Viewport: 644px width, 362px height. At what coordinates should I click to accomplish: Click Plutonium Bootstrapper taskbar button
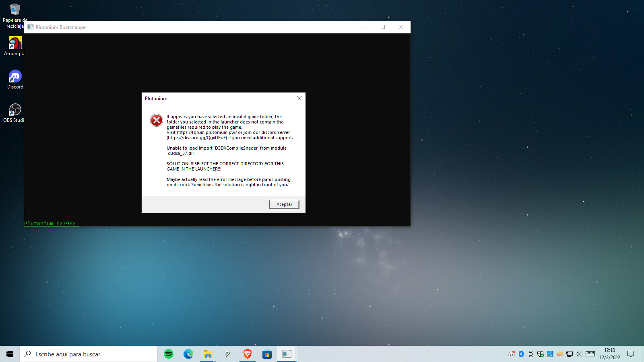(x=287, y=354)
